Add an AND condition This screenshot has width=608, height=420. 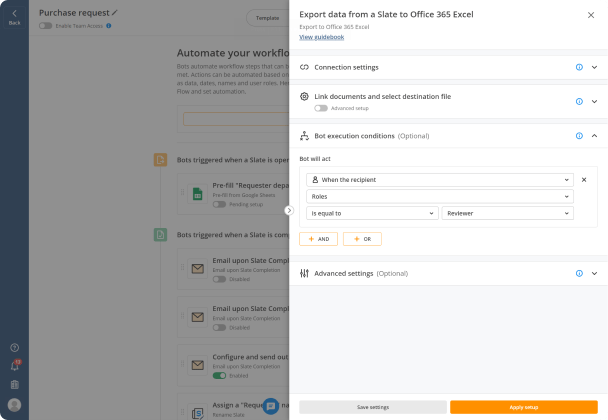point(318,239)
